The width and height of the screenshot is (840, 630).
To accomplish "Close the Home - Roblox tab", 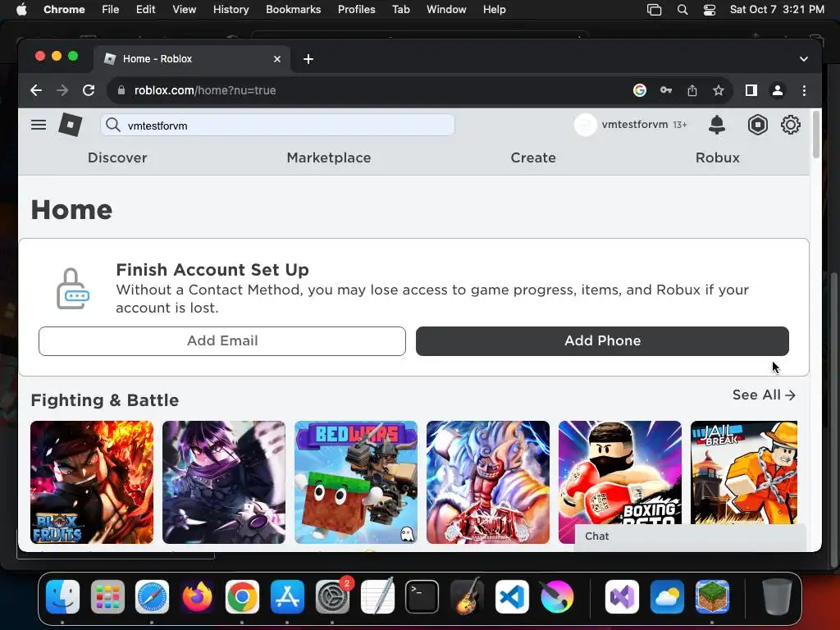I will pos(277,59).
